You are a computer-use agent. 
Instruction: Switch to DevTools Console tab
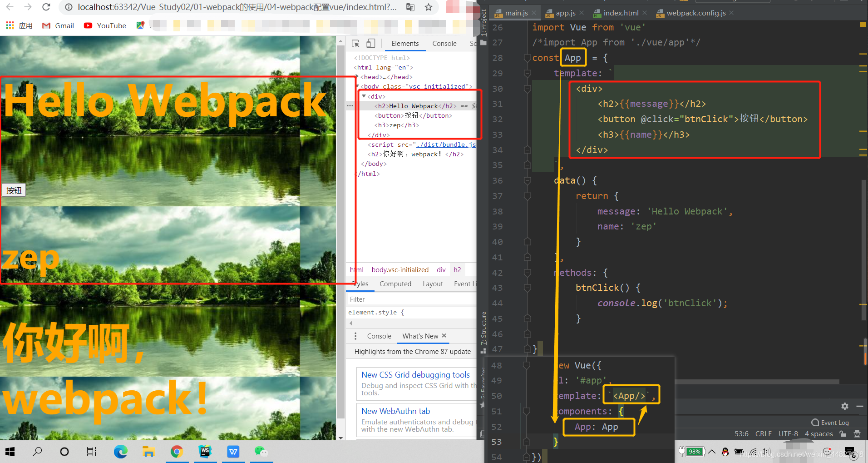pos(444,44)
